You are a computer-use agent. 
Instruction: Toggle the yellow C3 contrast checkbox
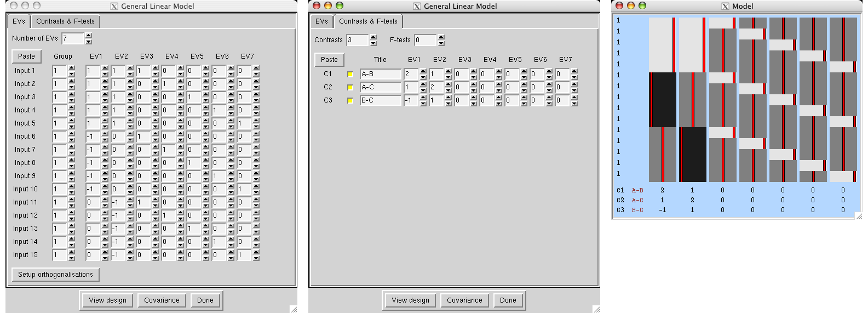(x=350, y=100)
